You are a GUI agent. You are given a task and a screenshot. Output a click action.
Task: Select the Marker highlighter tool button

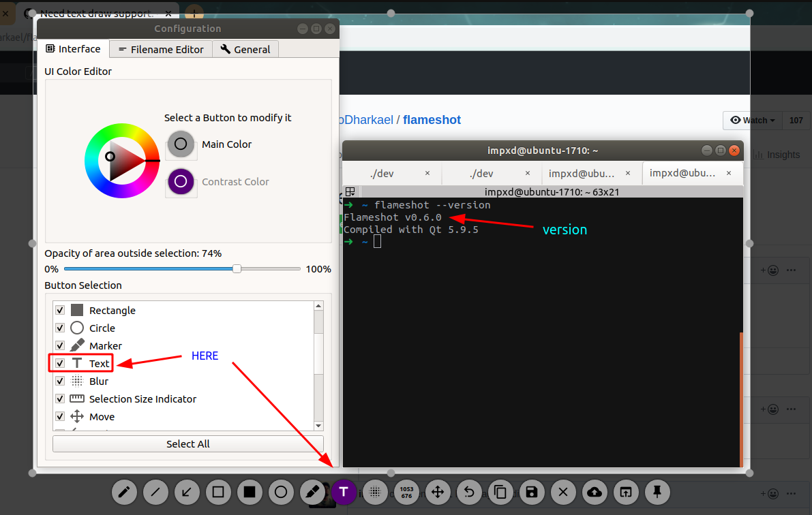(312, 492)
